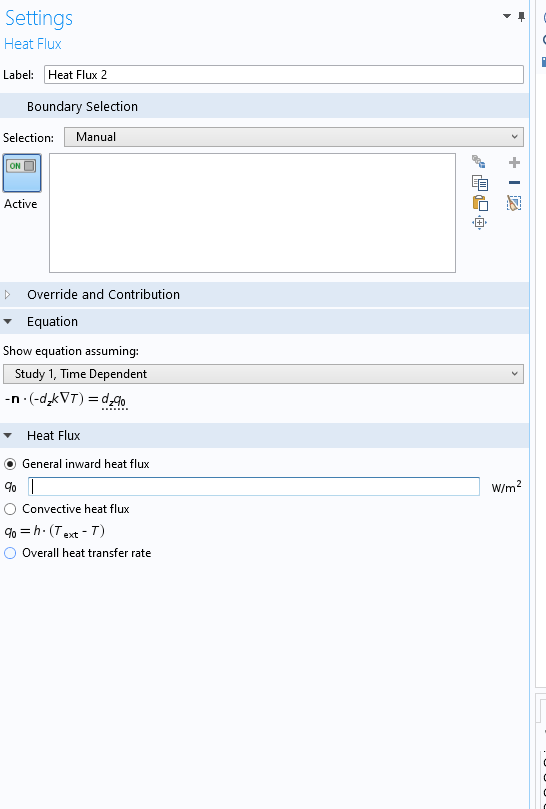Click the Create Selection icon beside boundary list
The height and width of the screenshot is (809, 546).
(479, 162)
